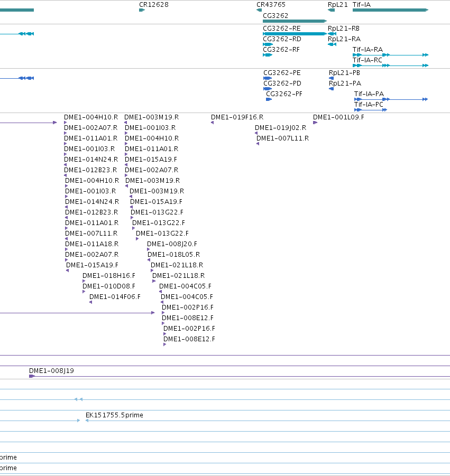Viewport: 450px width, 476px height.
Task: Select protein RpL21-PA
Action: click(331, 89)
